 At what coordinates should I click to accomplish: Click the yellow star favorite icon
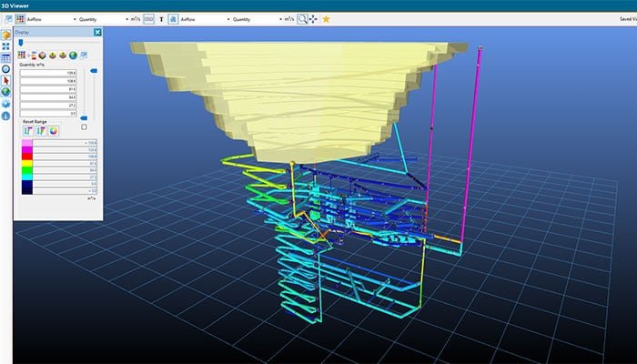click(x=327, y=18)
